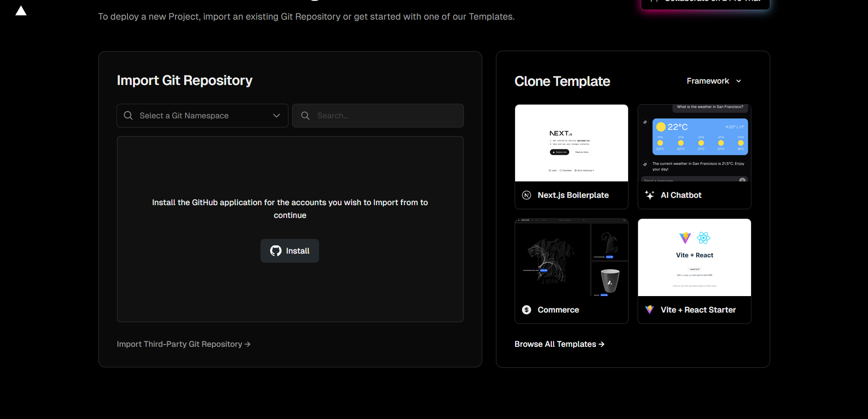Click the Import Git Repository heading
This screenshot has width=868, height=419.
click(185, 80)
